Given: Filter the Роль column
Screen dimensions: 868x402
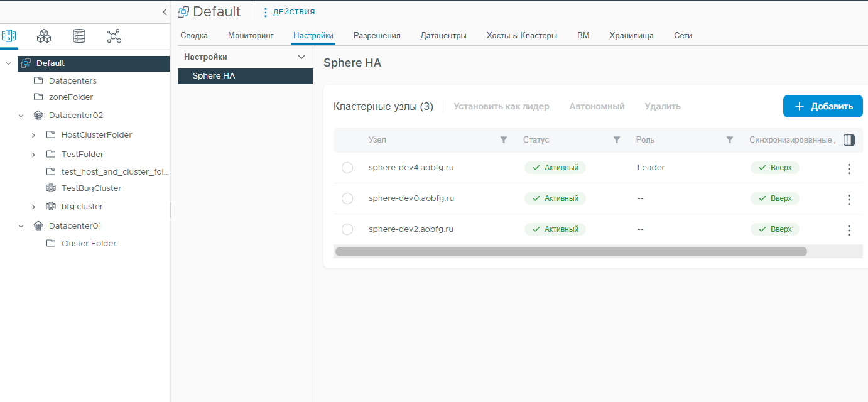Looking at the screenshot, I should (729, 140).
